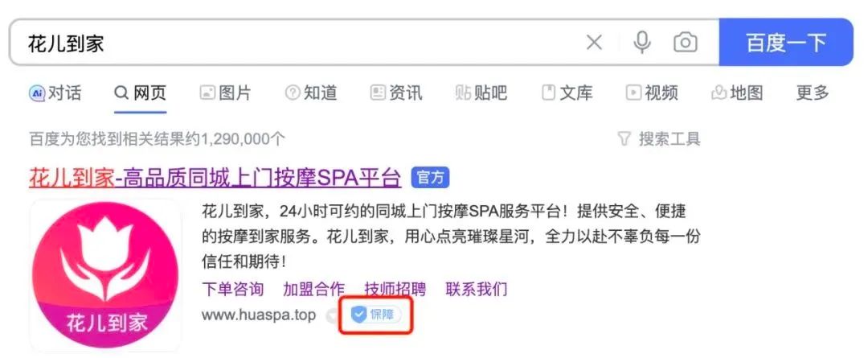The height and width of the screenshot is (358, 868).
Task: Open 搜索工具 filter options
Action: pos(659,138)
